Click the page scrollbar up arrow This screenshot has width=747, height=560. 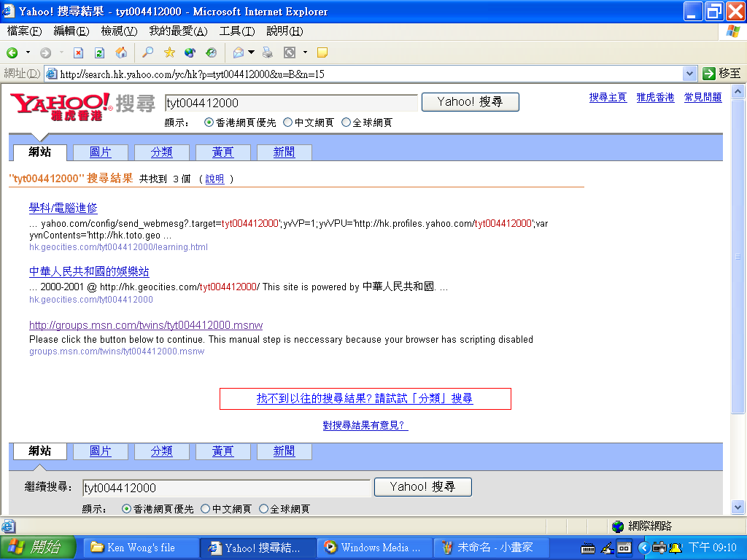(x=738, y=91)
